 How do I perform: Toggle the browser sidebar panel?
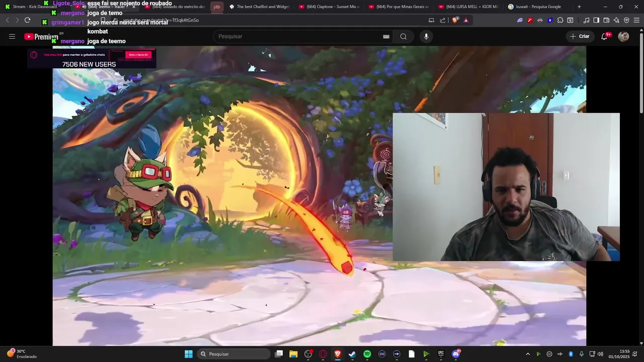pyautogui.click(x=596, y=20)
